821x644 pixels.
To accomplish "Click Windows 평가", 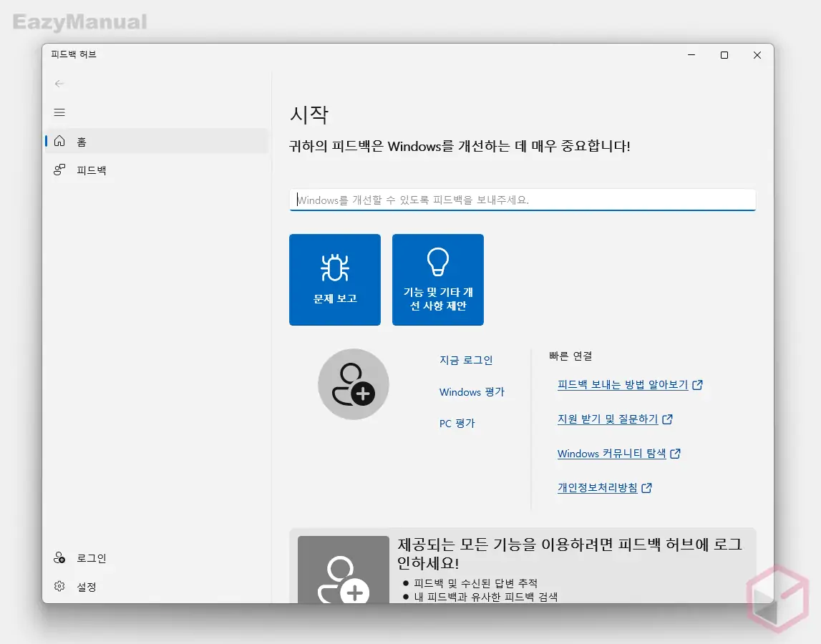I will click(471, 391).
